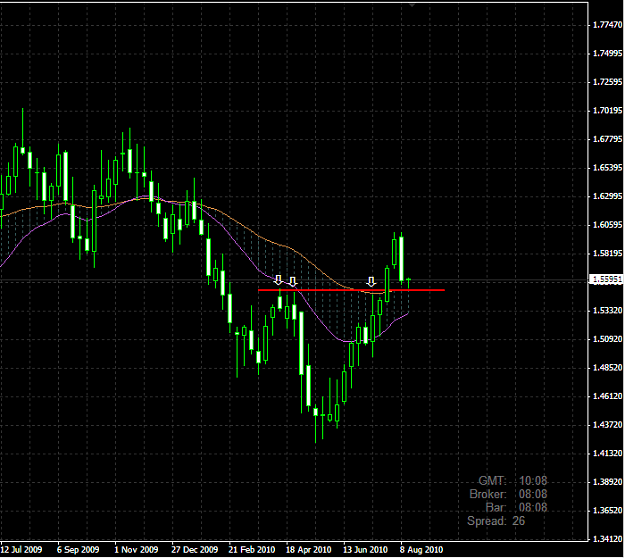The image size is (625, 558).
Task: Click the 1.74995 price scale label
Action: [x=607, y=53]
